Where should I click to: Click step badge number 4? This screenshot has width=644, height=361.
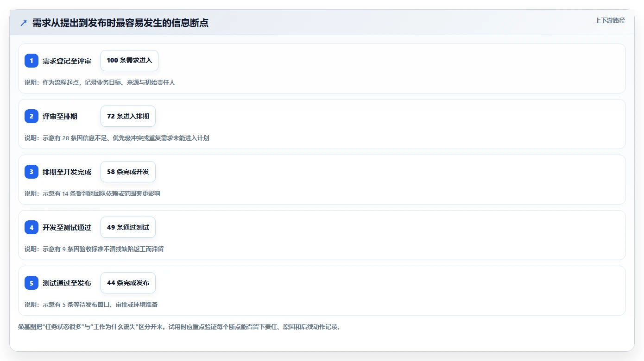(x=32, y=227)
